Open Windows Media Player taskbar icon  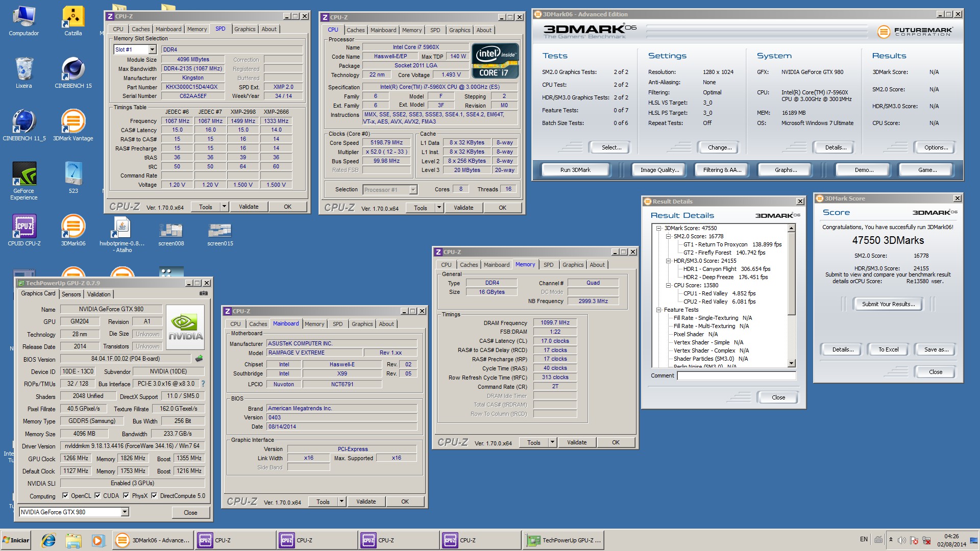click(x=98, y=540)
